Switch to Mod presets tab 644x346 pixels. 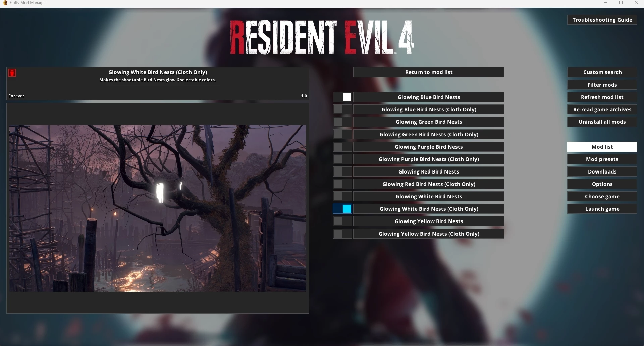tap(602, 159)
